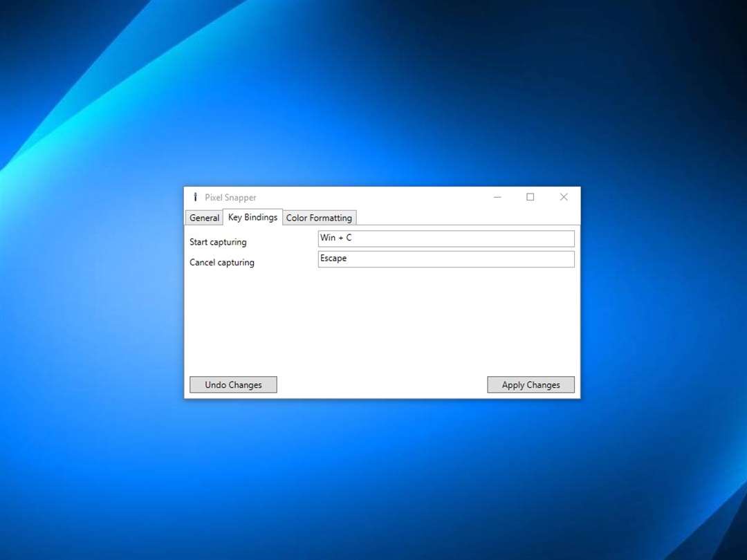Viewport: 747px width, 560px height.
Task: Open the Color Formatting tab
Action: point(319,218)
